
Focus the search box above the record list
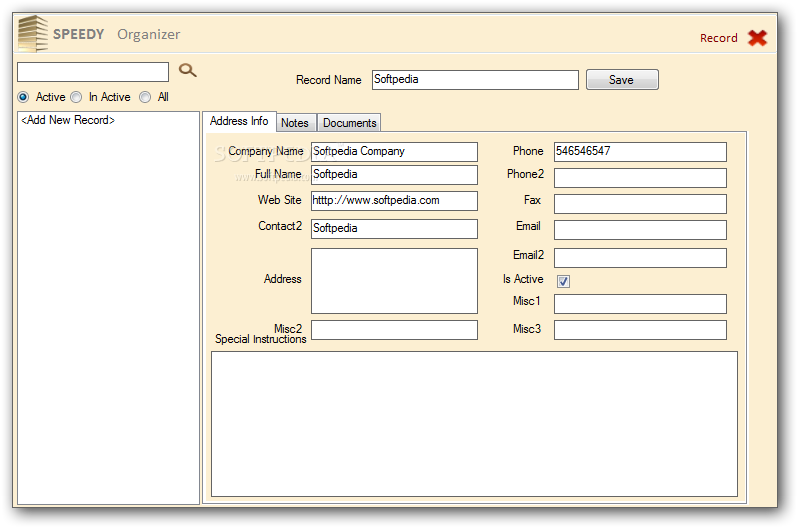pyautogui.click(x=93, y=72)
